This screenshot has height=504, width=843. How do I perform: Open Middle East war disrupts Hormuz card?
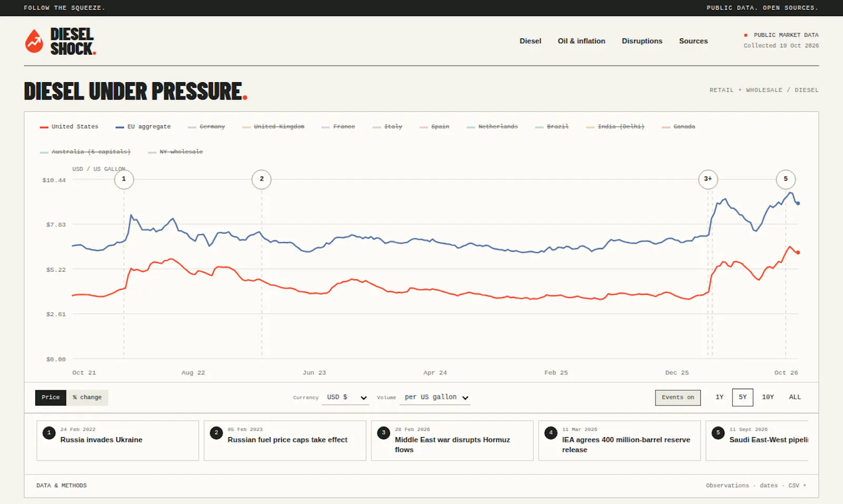pyautogui.click(x=452, y=440)
